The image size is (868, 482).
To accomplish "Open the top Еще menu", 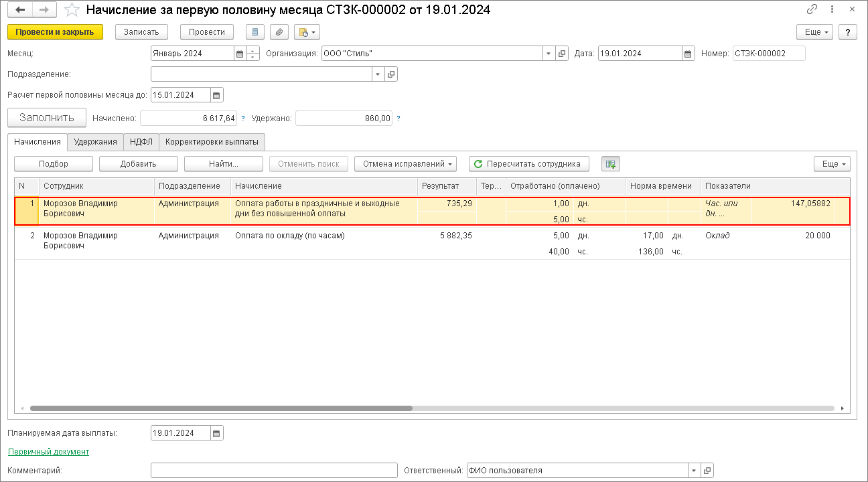I will (x=814, y=32).
